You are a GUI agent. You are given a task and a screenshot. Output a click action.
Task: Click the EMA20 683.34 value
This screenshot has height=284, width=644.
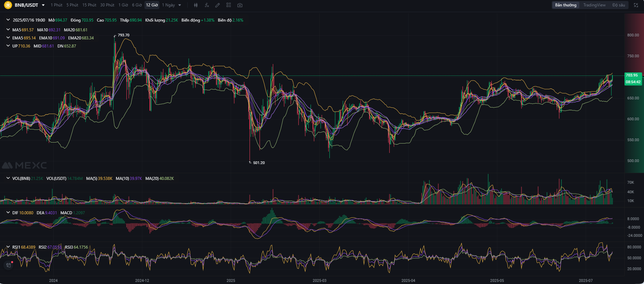88,38
